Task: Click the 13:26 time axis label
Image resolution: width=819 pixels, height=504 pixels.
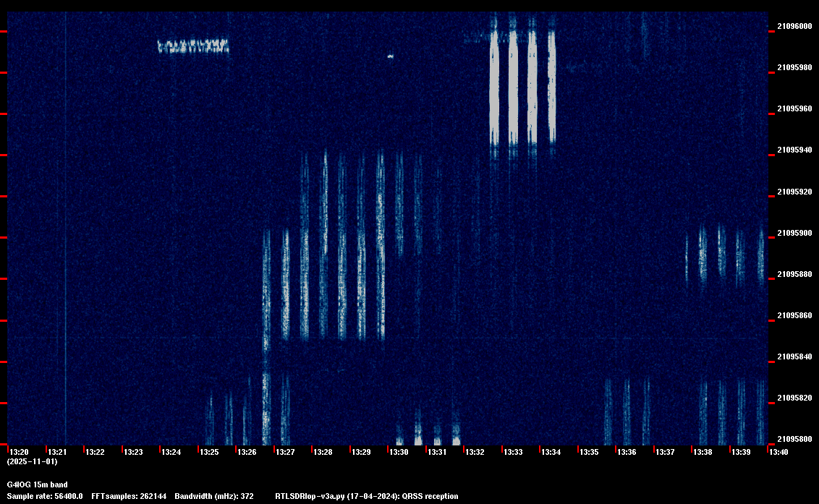Action: click(247, 452)
